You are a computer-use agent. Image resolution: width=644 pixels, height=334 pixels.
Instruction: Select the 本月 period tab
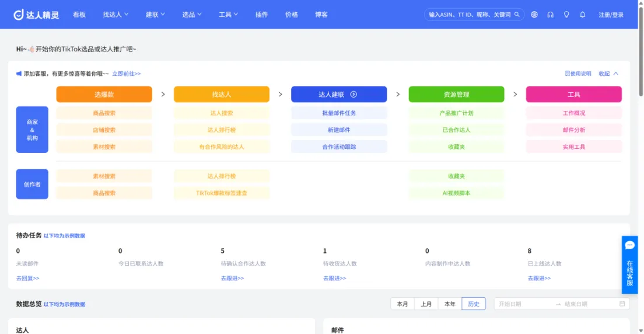402,304
